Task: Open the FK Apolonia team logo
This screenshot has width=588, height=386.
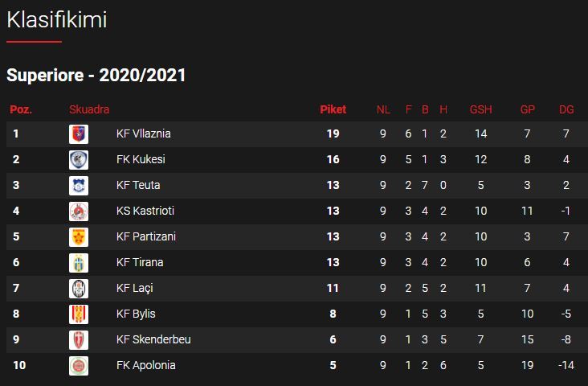Action: coord(79,366)
